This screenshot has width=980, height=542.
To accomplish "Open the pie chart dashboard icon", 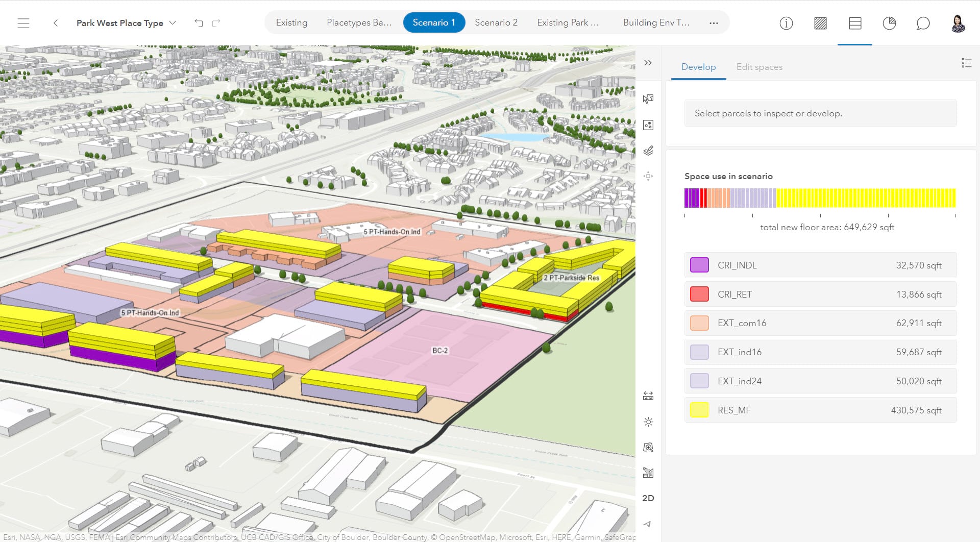I will click(889, 23).
